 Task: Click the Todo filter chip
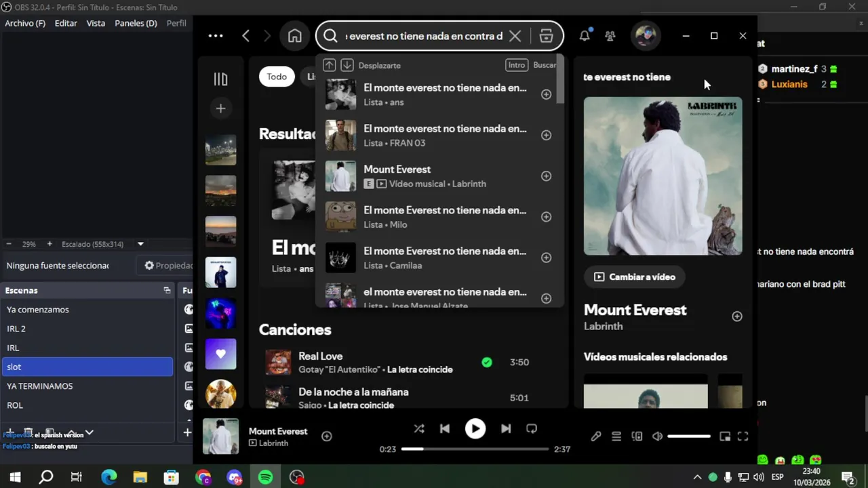pos(277,77)
